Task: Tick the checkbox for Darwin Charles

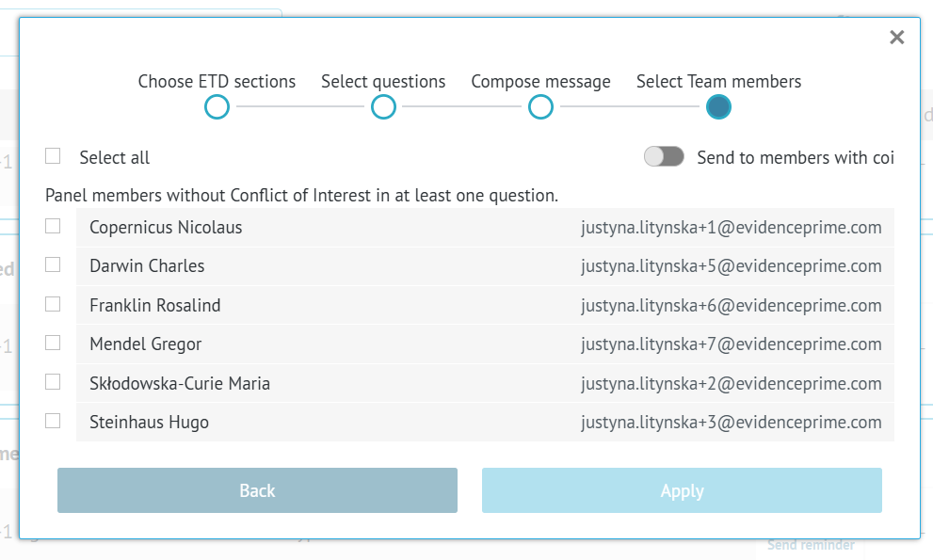Action: pos(53,265)
